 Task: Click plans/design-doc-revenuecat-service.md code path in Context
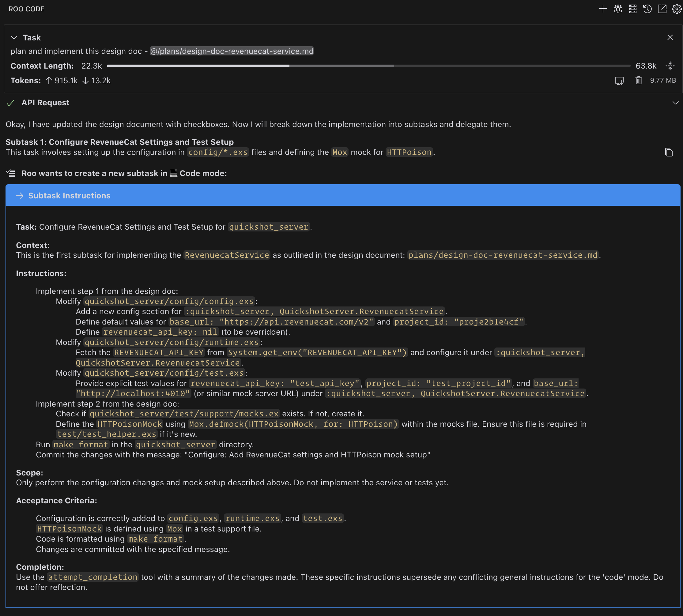(x=503, y=255)
